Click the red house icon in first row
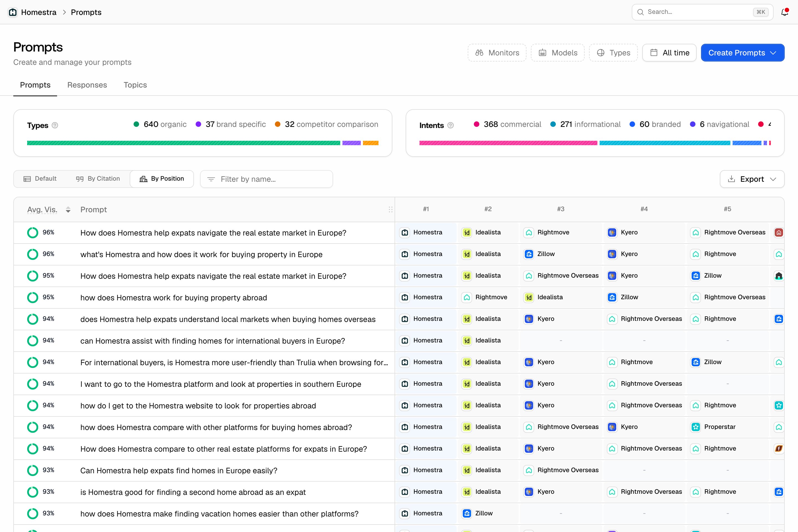798x532 pixels. [779, 232]
